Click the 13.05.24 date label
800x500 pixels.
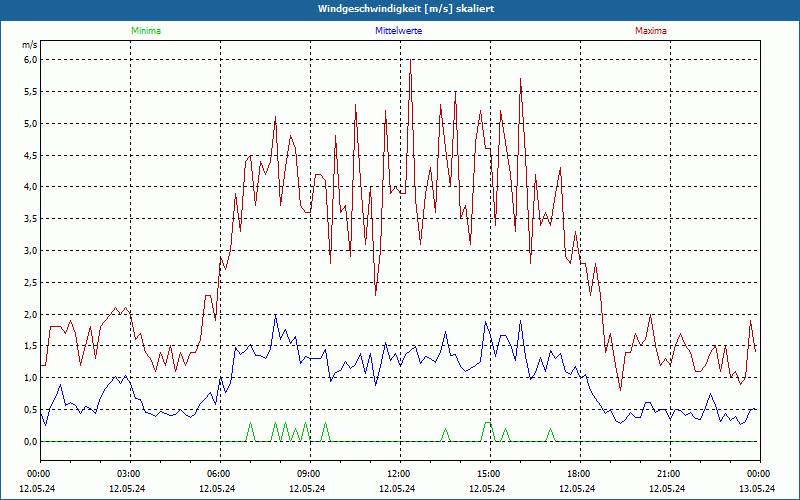coord(757,488)
